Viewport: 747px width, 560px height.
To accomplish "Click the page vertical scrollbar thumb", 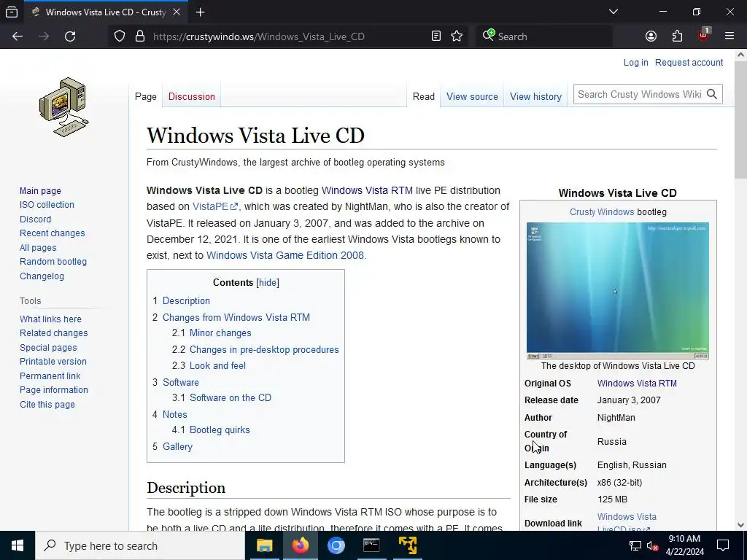I will coord(741,119).
